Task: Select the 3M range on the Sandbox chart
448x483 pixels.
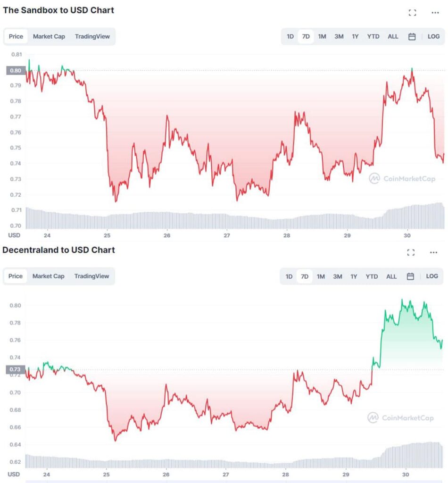Action: coord(338,36)
